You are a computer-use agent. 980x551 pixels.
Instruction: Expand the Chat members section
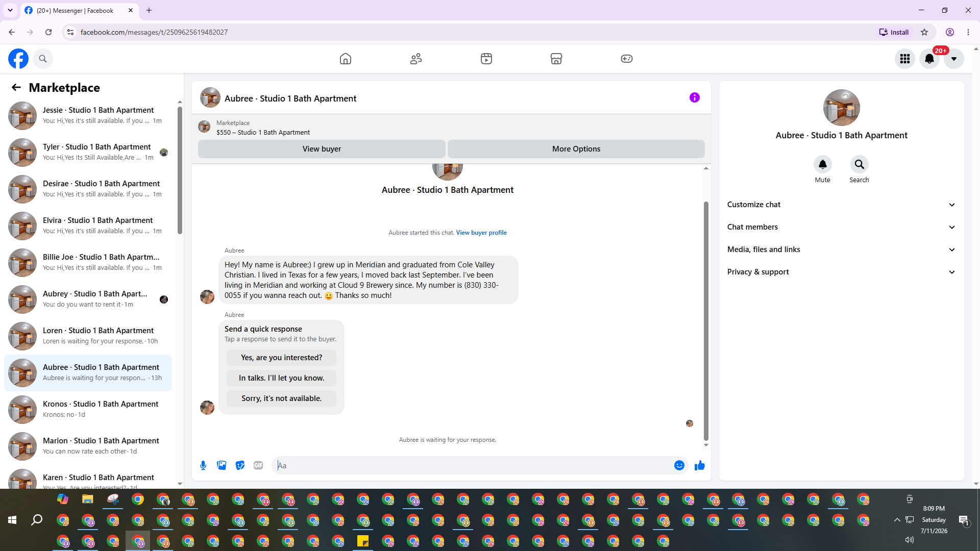pos(842,227)
